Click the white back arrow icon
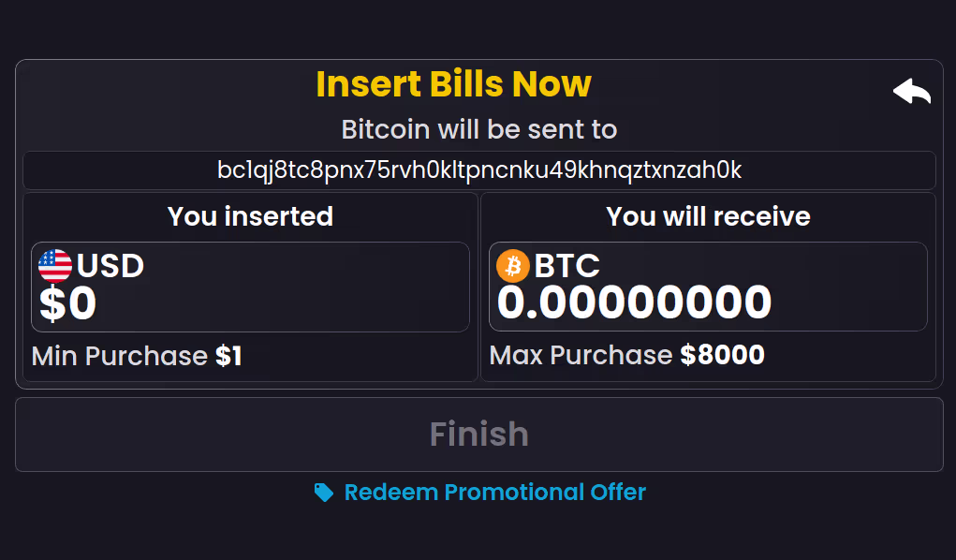 (911, 91)
